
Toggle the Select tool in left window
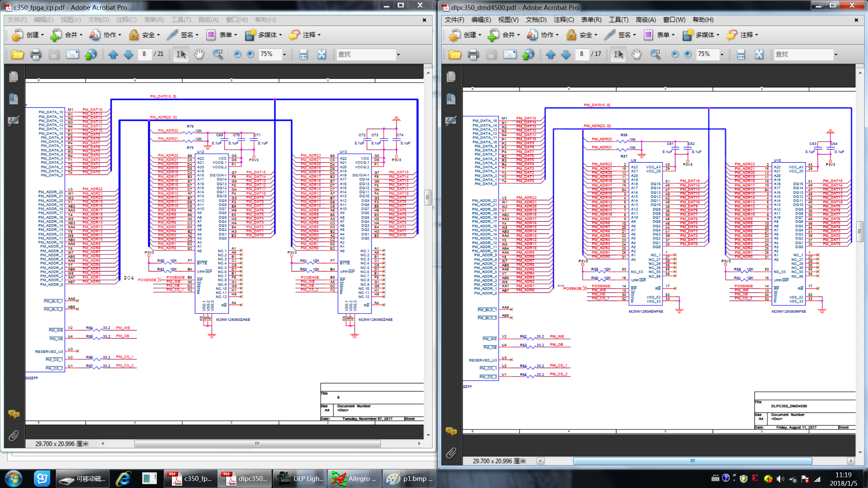tap(181, 54)
